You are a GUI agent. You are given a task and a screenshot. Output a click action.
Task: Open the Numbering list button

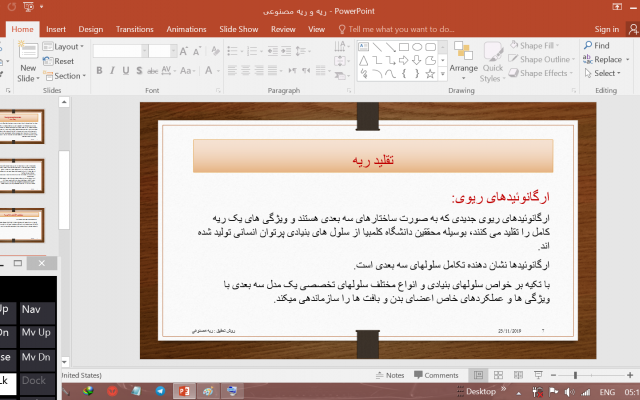click(x=254, y=51)
